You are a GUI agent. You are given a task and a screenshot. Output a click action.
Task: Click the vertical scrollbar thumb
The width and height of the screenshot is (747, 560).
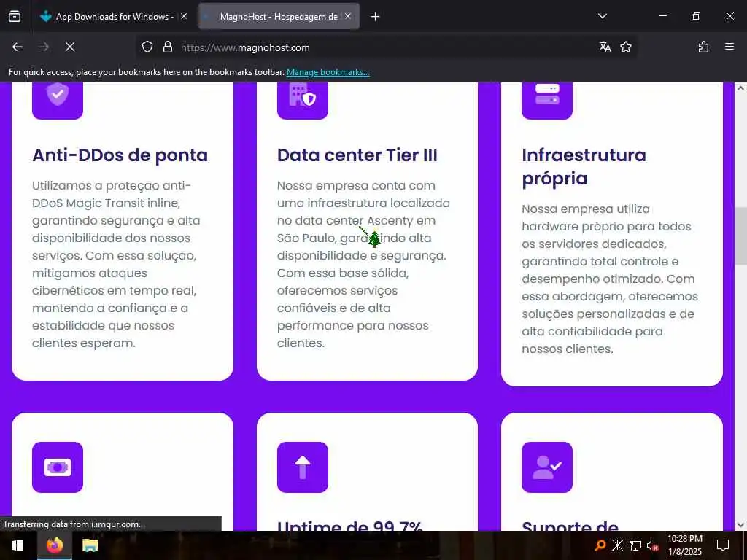point(741,236)
